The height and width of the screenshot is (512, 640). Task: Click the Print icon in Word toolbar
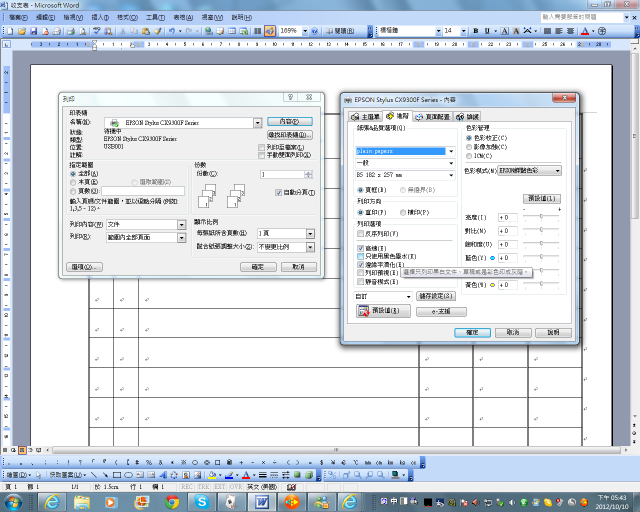71,31
